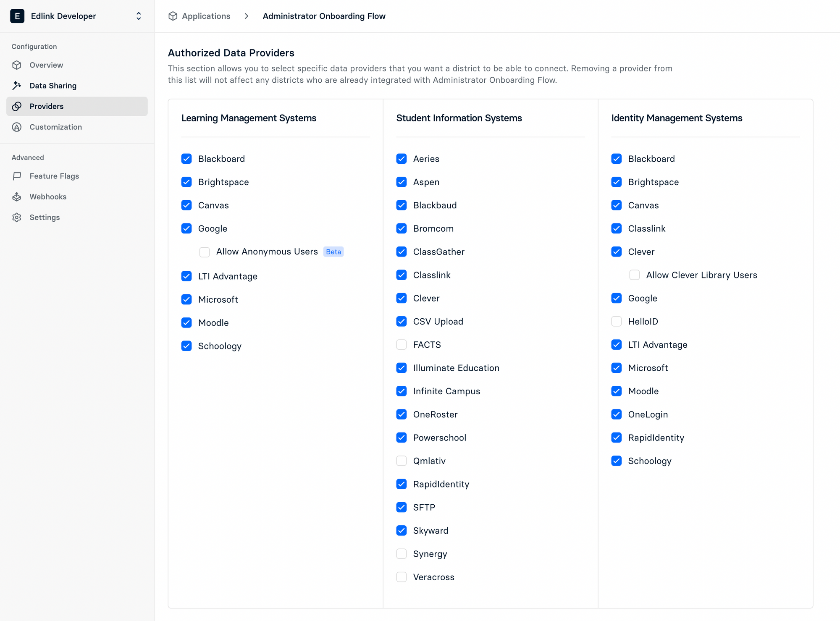Select Providers in the sidebar
The width and height of the screenshot is (840, 621).
tap(77, 106)
